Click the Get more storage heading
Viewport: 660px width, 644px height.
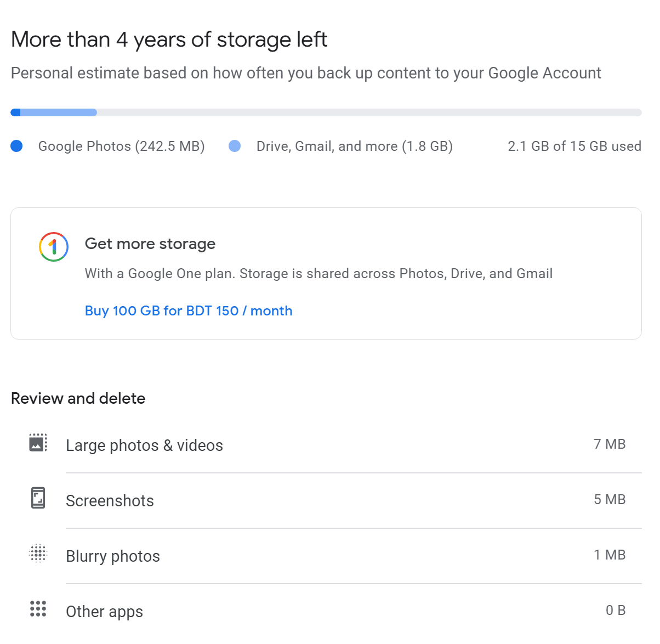tap(150, 244)
